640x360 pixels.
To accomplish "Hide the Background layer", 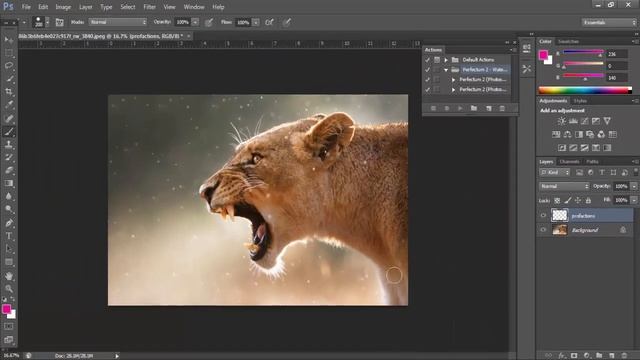I will (x=543, y=230).
